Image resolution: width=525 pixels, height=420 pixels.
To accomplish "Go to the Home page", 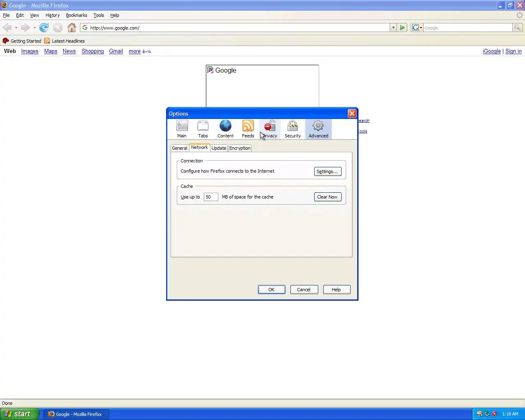I will (x=72, y=27).
